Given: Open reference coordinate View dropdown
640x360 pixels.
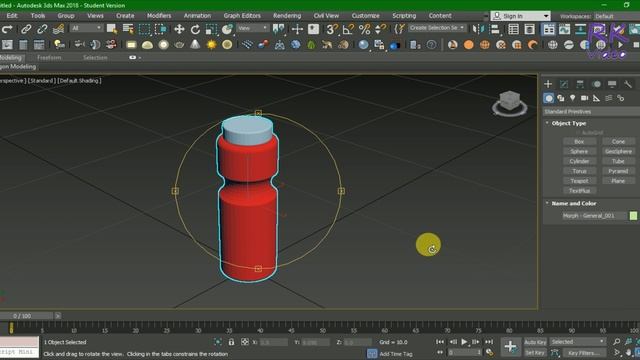Looking at the screenshot, I should click(x=253, y=28).
